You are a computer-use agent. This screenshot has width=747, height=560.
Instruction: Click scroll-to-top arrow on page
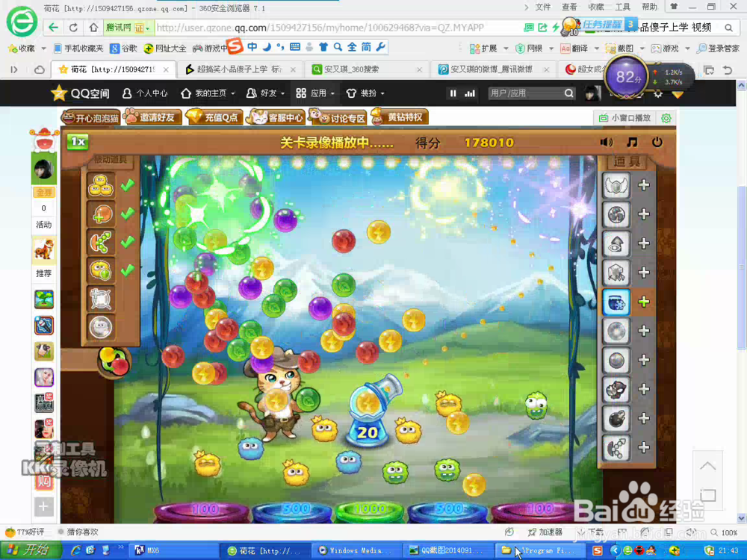point(707,466)
